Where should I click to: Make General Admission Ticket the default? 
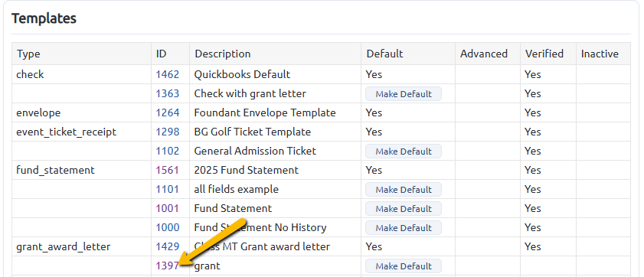(404, 151)
